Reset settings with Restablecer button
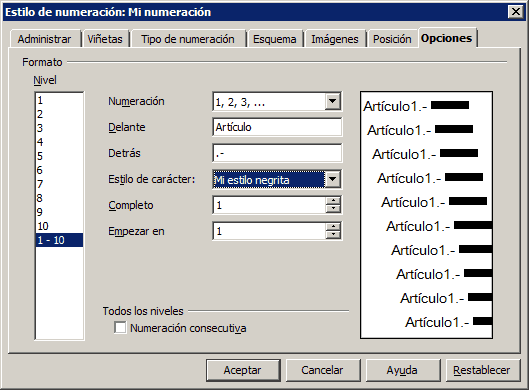 click(482, 370)
